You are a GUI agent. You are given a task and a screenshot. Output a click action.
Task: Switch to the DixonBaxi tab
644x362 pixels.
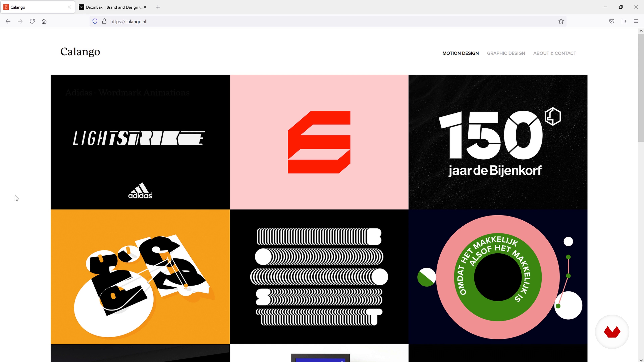coord(113,7)
